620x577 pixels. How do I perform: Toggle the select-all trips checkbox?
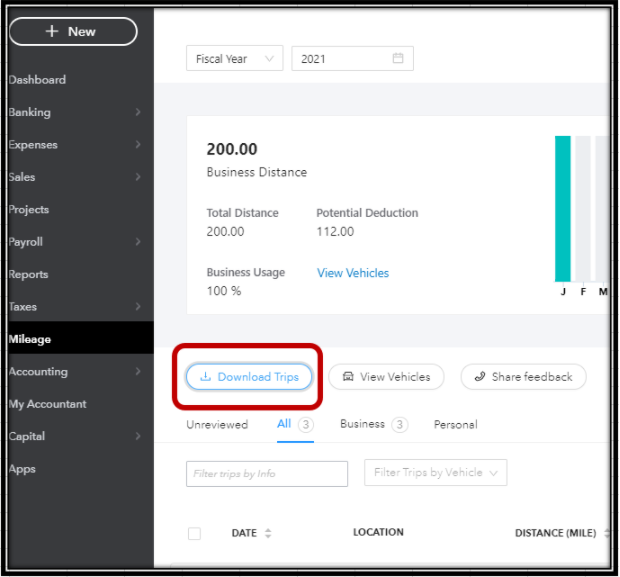[x=194, y=534]
